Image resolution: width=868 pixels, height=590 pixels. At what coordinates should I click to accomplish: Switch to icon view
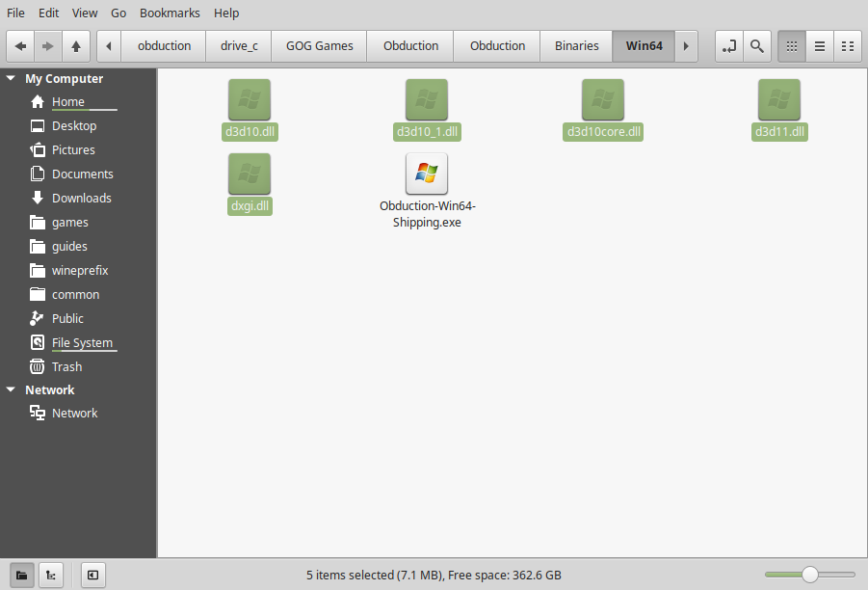coord(792,46)
